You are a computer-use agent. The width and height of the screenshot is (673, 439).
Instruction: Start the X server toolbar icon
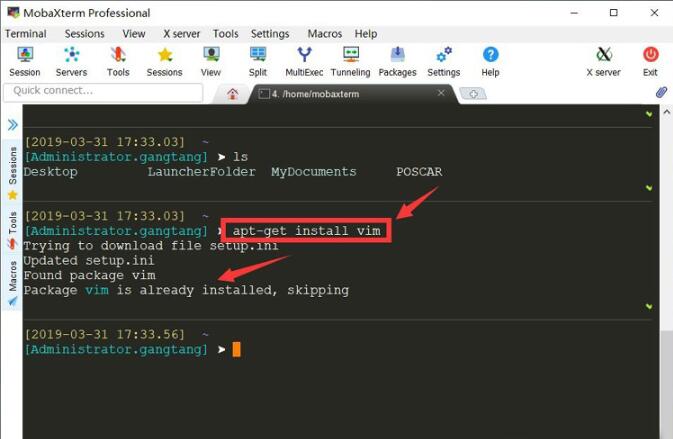click(603, 61)
